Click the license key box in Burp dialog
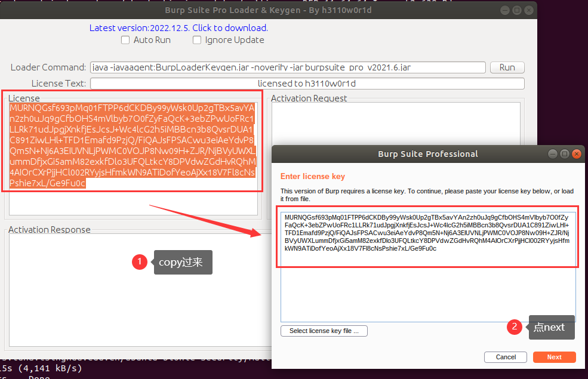 (428, 267)
